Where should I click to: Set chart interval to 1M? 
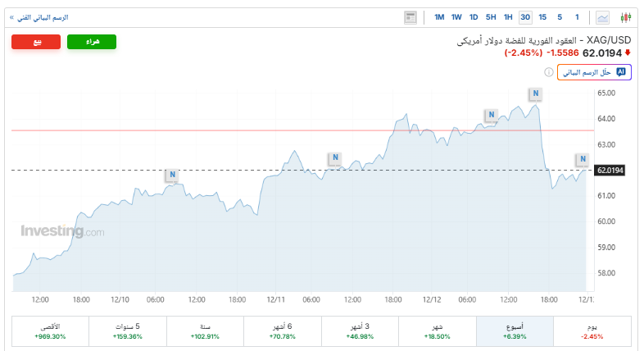[439, 17]
